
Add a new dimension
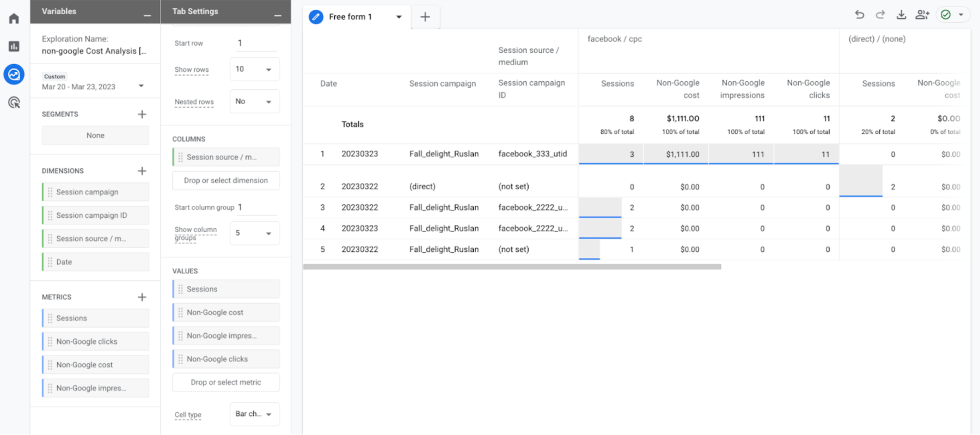[x=142, y=171]
